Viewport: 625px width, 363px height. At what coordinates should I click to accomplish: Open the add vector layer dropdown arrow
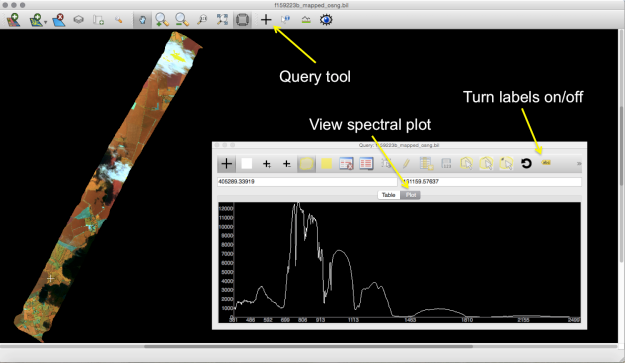tap(45, 22)
